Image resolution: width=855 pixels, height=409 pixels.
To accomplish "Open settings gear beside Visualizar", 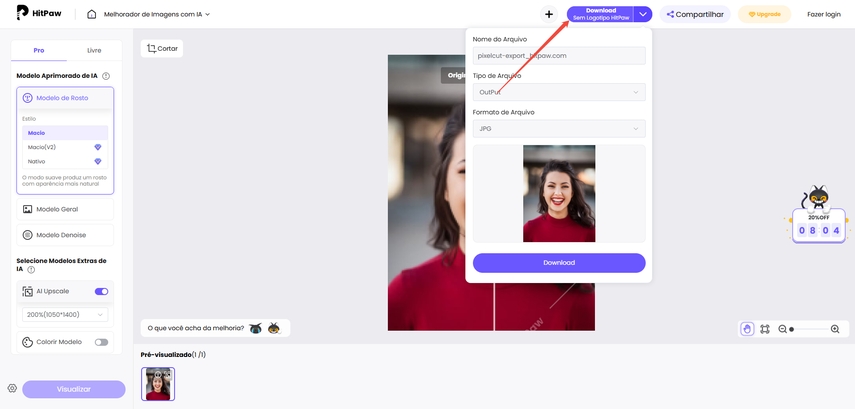I will (x=12, y=389).
